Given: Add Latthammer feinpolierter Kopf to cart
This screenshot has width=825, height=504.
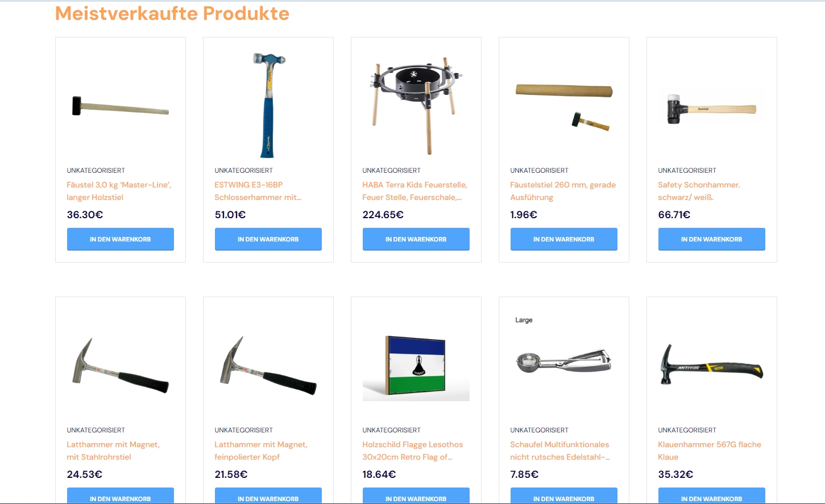Looking at the screenshot, I should point(268,495).
